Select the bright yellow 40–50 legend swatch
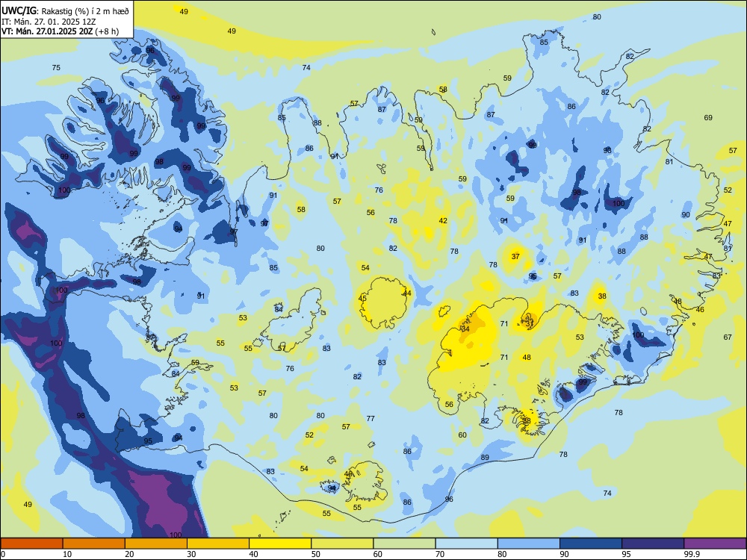Viewport: 747px width, 560px height. pyautogui.click(x=280, y=544)
